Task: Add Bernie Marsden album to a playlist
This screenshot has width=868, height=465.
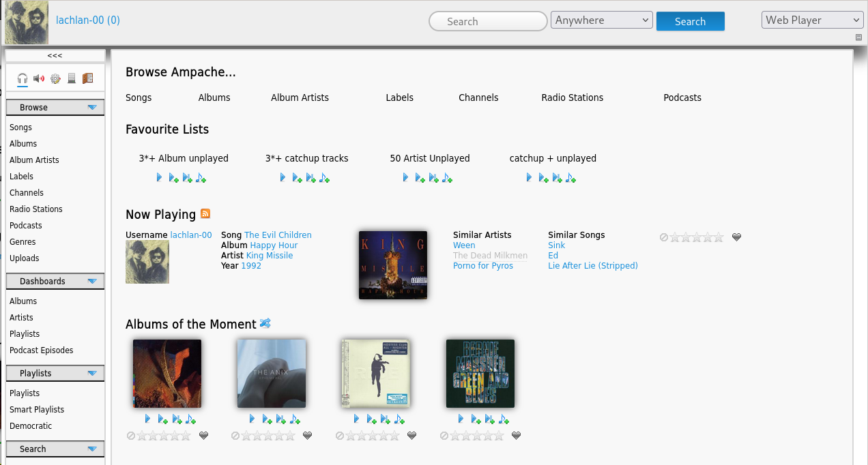Action: click(x=503, y=419)
